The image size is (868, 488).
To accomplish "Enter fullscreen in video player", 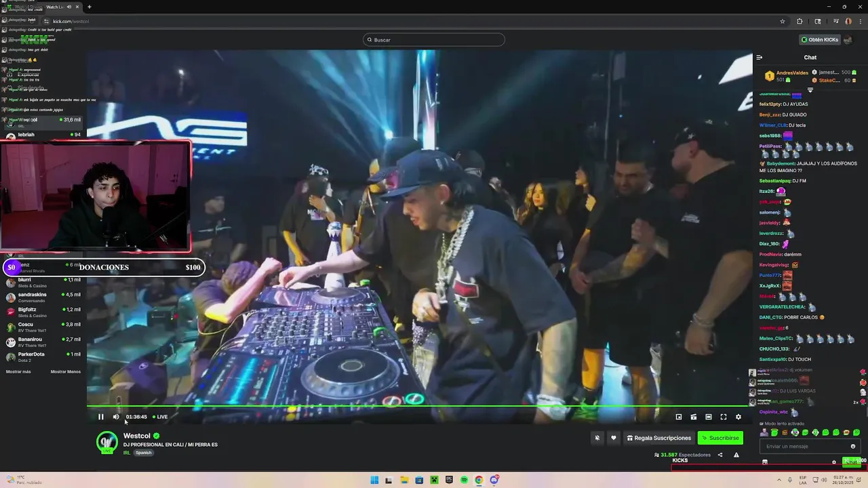I will tap(724, 417).
